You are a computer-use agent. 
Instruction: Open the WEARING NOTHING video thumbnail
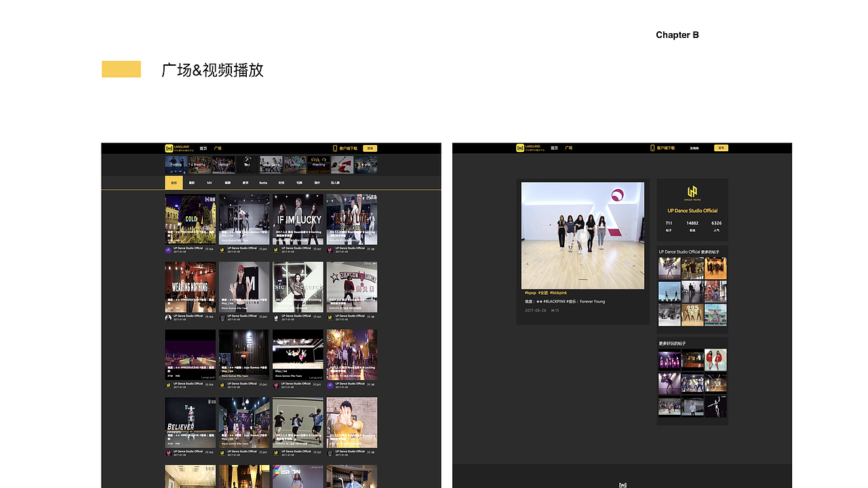[x=191, y=287]
